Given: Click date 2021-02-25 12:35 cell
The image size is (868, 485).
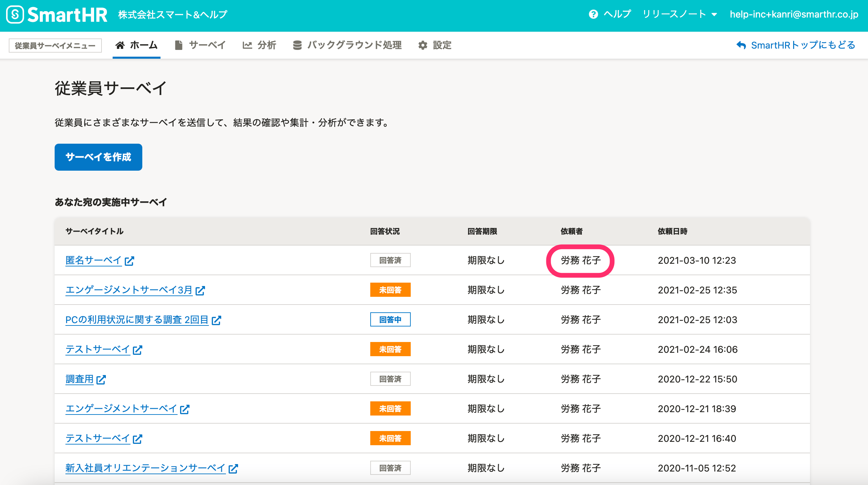Looking at the screenshot, I should 697,290.
